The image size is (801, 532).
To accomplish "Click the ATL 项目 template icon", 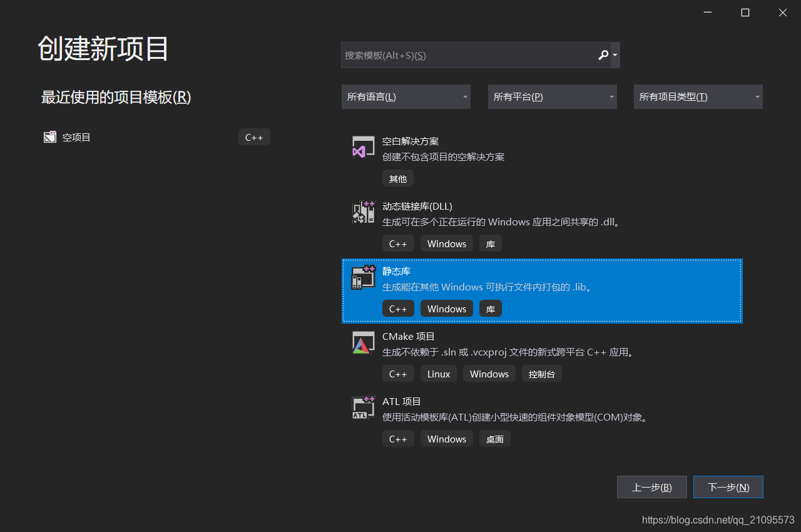I will click(363, 407).
